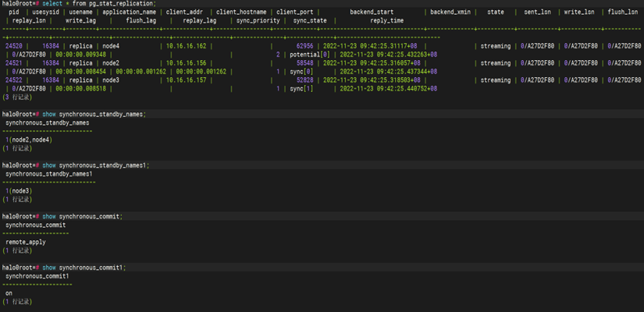This screenshot has height=312, width=644.
Task: Click write lag value 00:00:00.009348
Action: coord(81,55)
